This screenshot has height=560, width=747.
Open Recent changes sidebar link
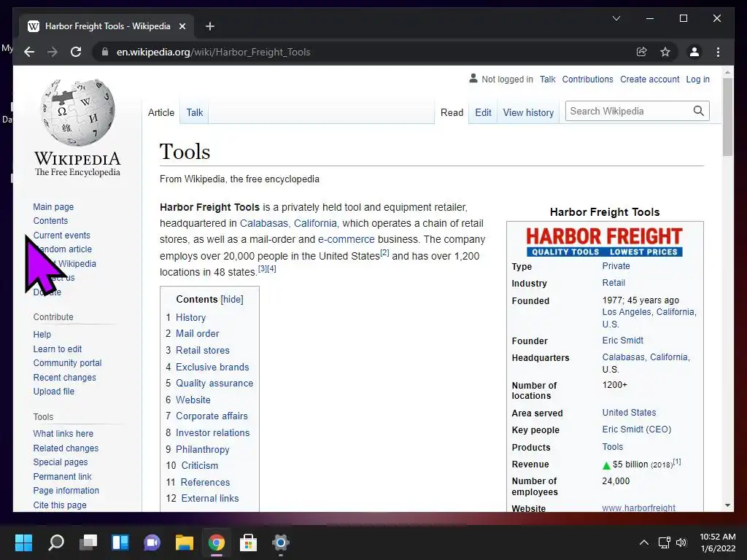pos(64,377)
